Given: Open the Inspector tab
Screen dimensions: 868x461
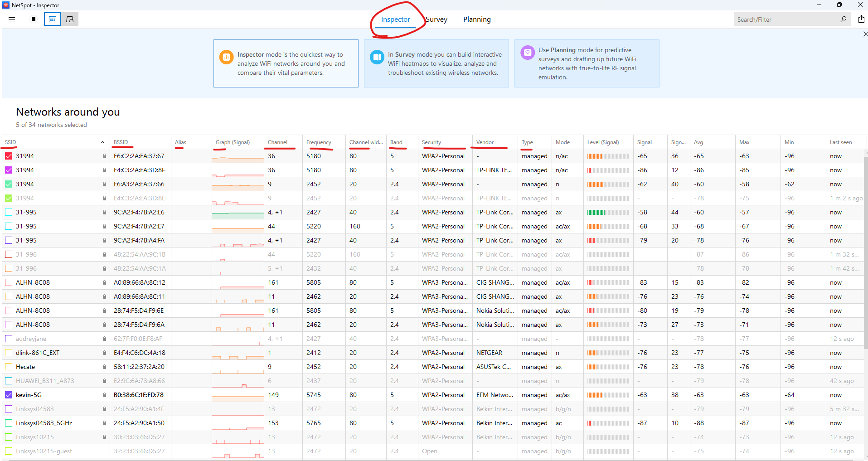Looking at the screenshot, I should coord(395,19).
